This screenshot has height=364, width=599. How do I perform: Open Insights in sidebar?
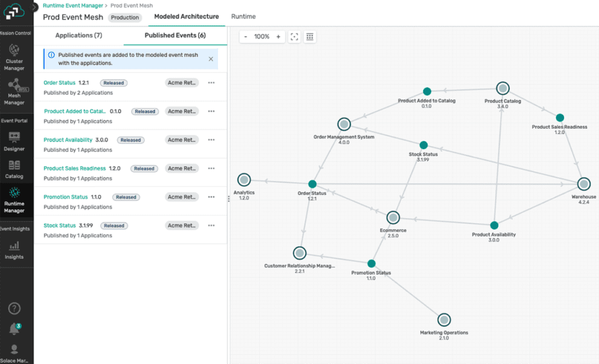[14, 249]
